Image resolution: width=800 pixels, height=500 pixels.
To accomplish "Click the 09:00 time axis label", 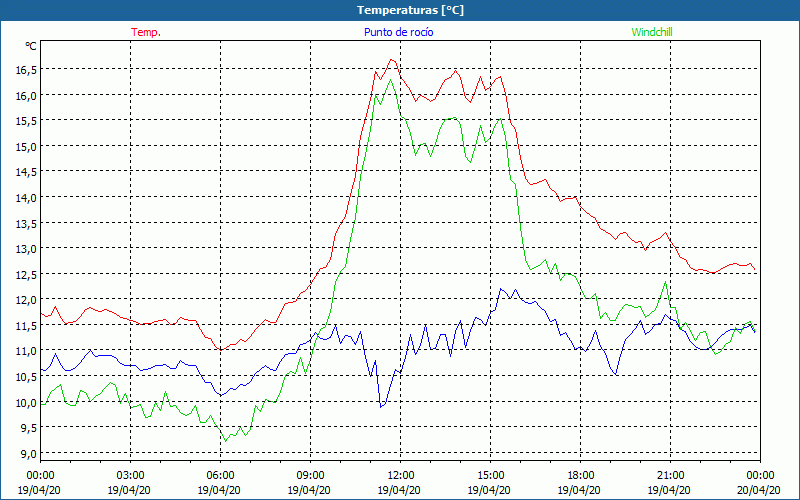I will click(x=311, y=476).
